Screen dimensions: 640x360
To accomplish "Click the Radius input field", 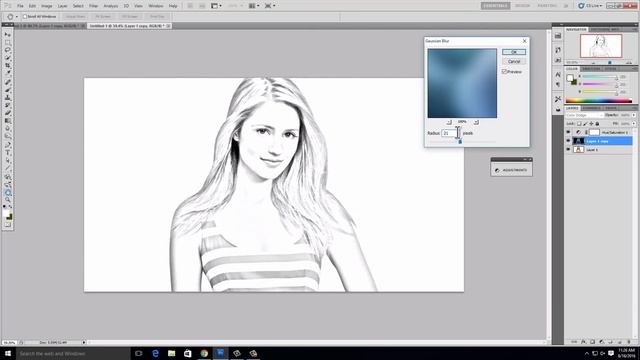I will pyautogui.click(x=449, y=133).
